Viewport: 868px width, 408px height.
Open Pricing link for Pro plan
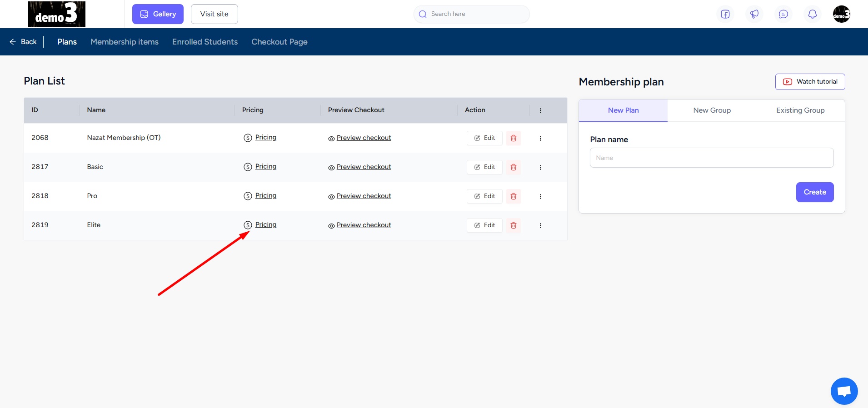266,195
